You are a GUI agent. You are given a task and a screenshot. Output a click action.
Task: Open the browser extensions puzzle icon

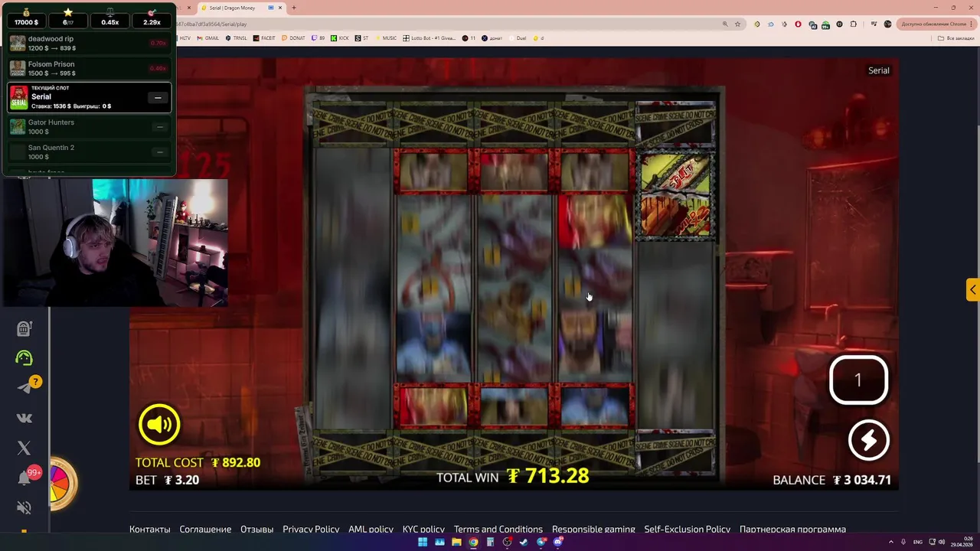tap(854, 24)
